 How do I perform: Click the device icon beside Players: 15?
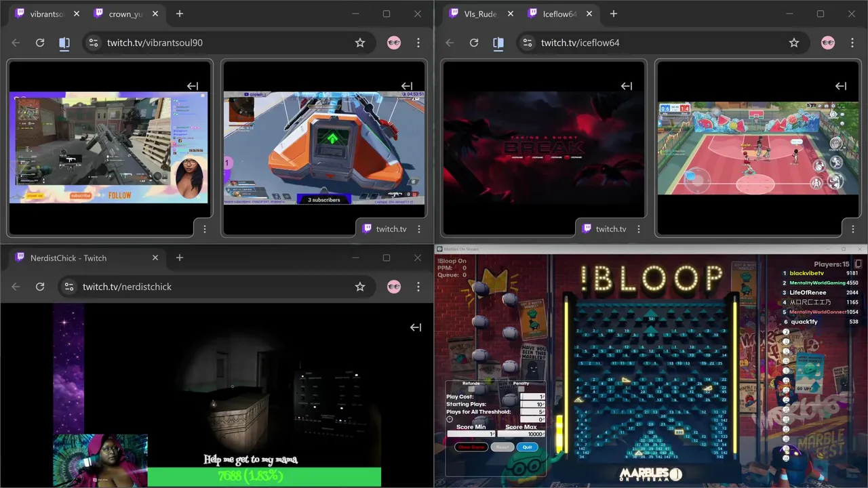coord(858,264)
